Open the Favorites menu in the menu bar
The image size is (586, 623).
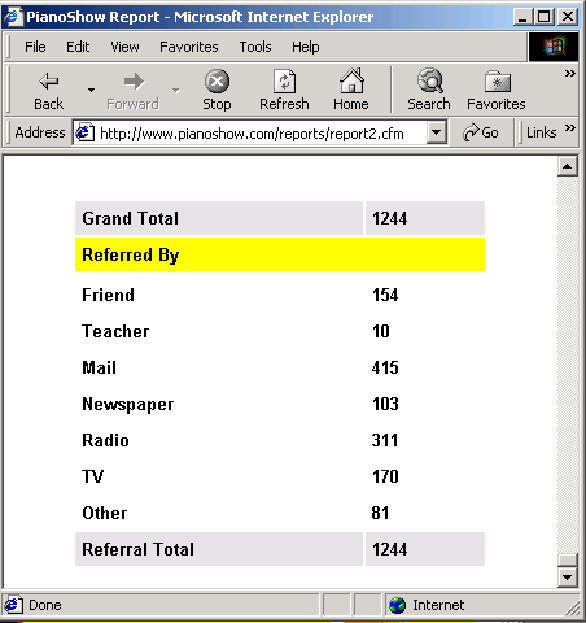(x=189, y=47)
